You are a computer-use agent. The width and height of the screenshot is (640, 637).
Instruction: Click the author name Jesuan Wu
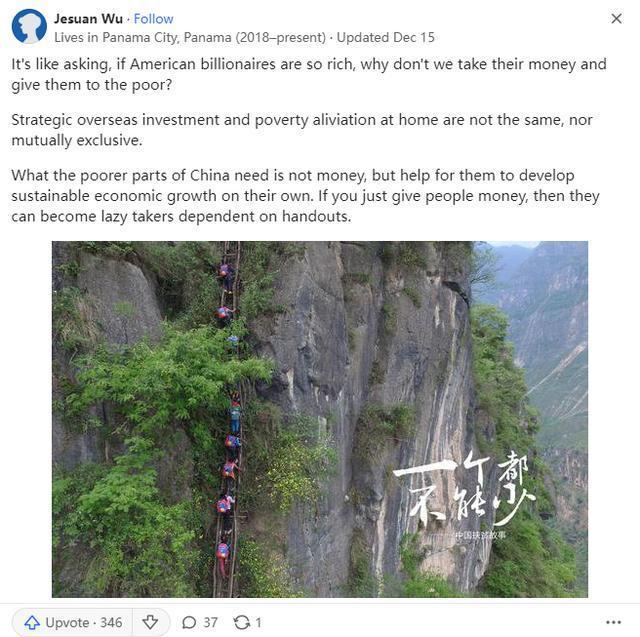(88, 19)
